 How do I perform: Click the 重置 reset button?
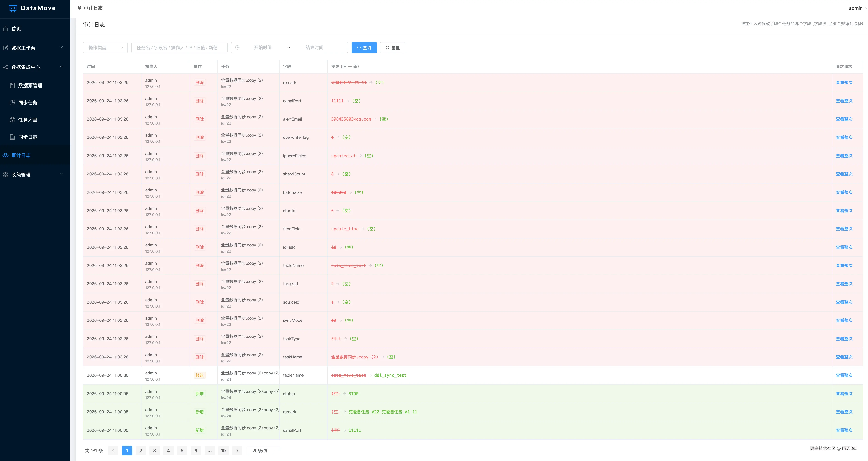point(393,47)
